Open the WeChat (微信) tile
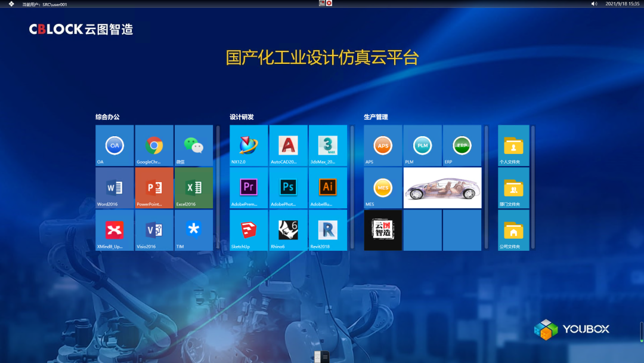This screenshot has width=644, height=363. tap(194, 146)
